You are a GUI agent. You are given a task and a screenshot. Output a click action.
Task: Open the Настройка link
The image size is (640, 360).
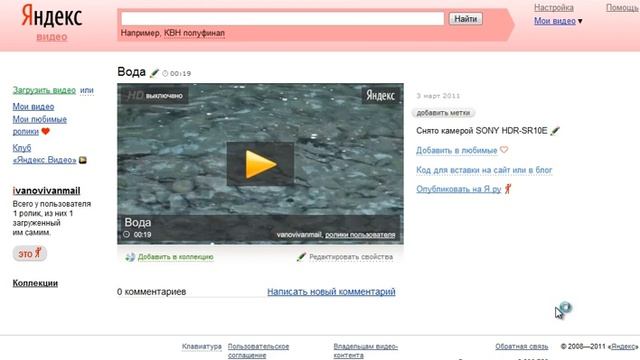554,7
